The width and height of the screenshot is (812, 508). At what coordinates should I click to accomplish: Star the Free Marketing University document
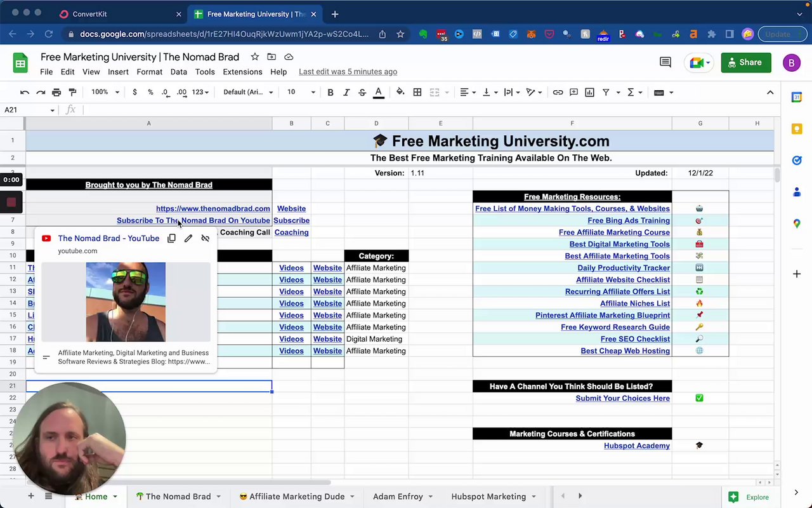coord(254,57)
